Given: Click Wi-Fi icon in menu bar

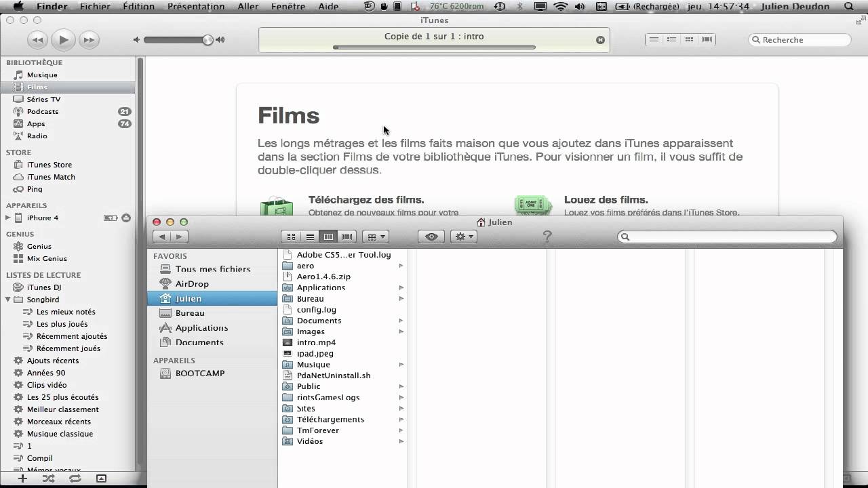Looking at the screenshot, I should 561,6.
